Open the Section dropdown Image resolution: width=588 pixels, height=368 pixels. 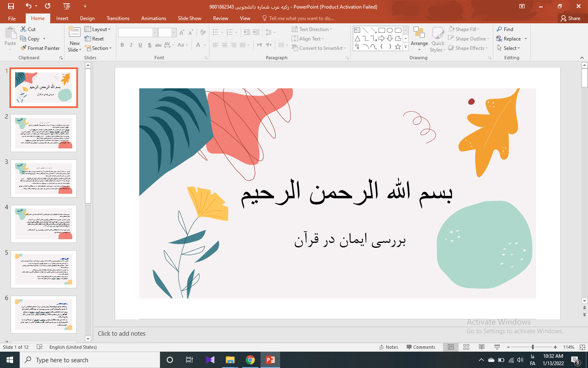[x=98, y=48]
